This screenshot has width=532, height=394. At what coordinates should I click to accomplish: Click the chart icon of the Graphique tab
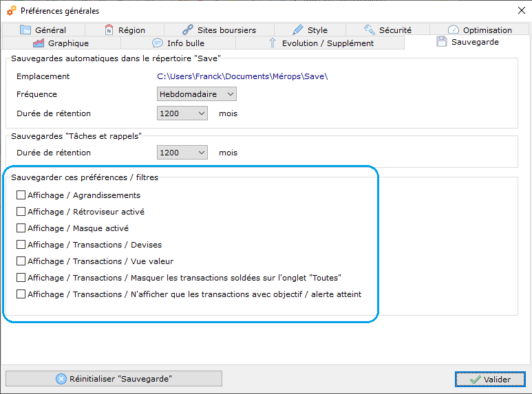point(39,43)
